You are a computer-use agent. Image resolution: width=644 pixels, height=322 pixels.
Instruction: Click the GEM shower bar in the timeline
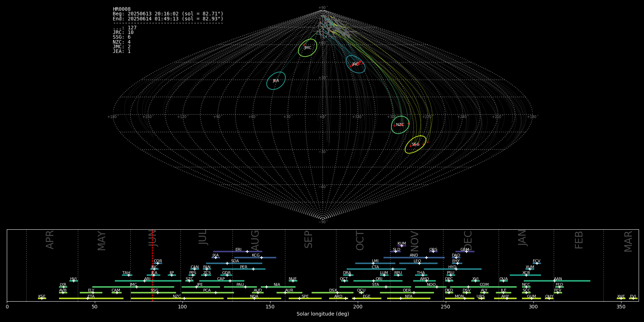pos(465,252)
